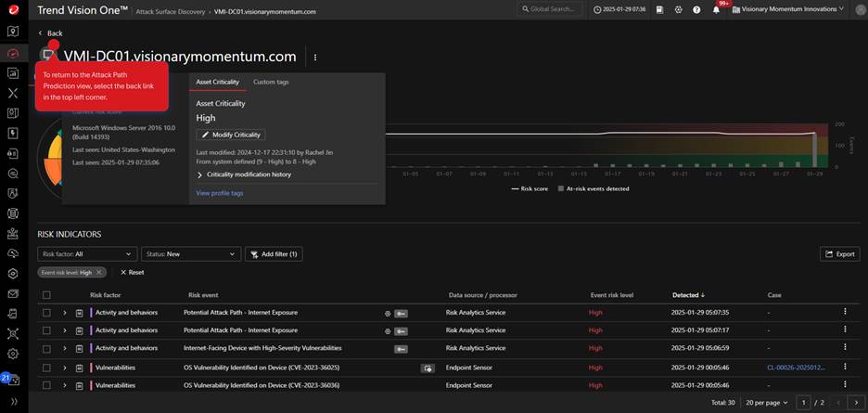868x413 pixels.
Task: Expand Criticality modification history
Action: (244, 174)
